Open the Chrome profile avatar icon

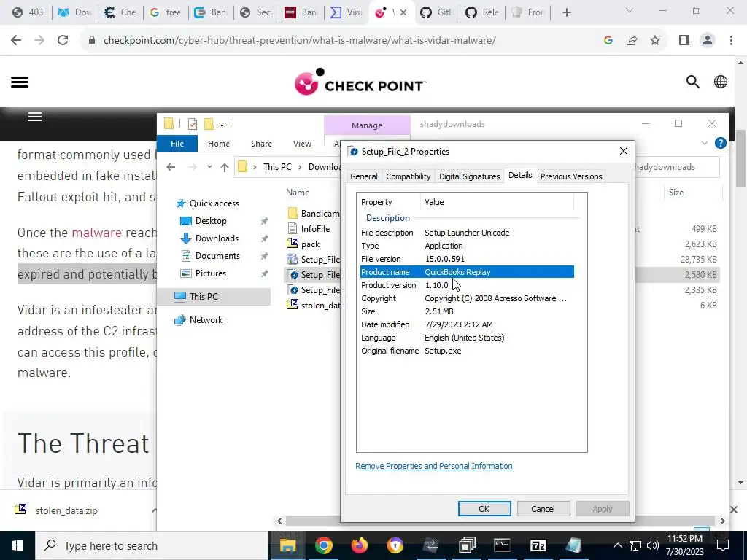[708, 41]
